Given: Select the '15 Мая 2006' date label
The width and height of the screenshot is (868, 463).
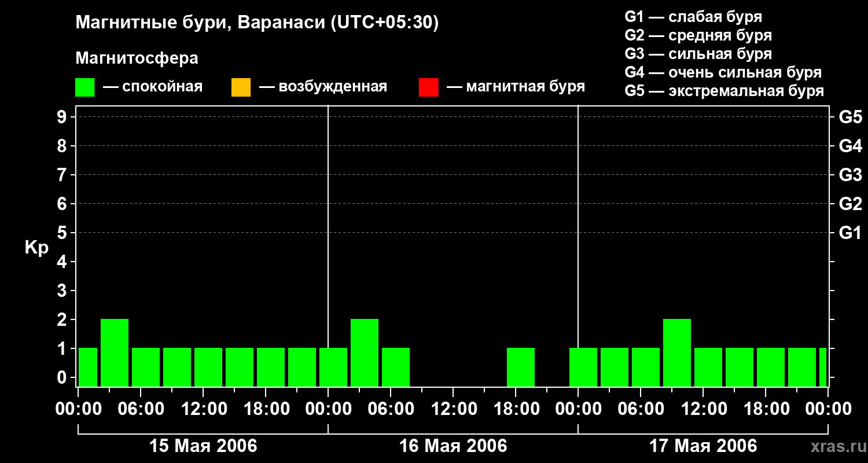Looking at the screenshot, I should coord(203,446).
